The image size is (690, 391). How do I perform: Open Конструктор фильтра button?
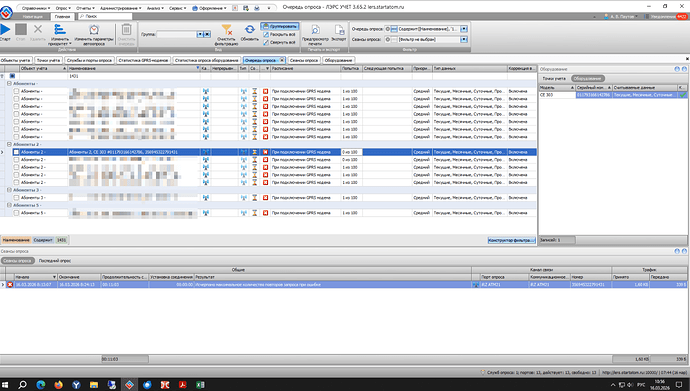511,240
